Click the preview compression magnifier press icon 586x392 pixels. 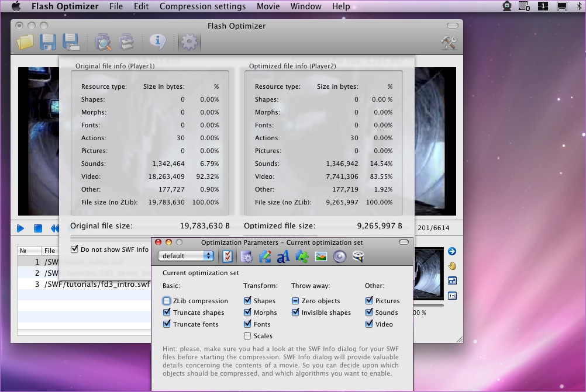click(103, 42)
